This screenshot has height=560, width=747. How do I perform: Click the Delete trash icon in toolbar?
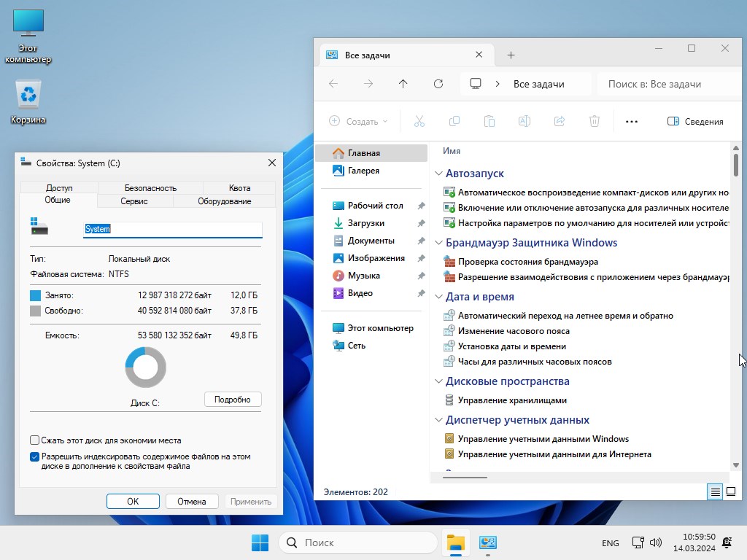click(595, 122)
